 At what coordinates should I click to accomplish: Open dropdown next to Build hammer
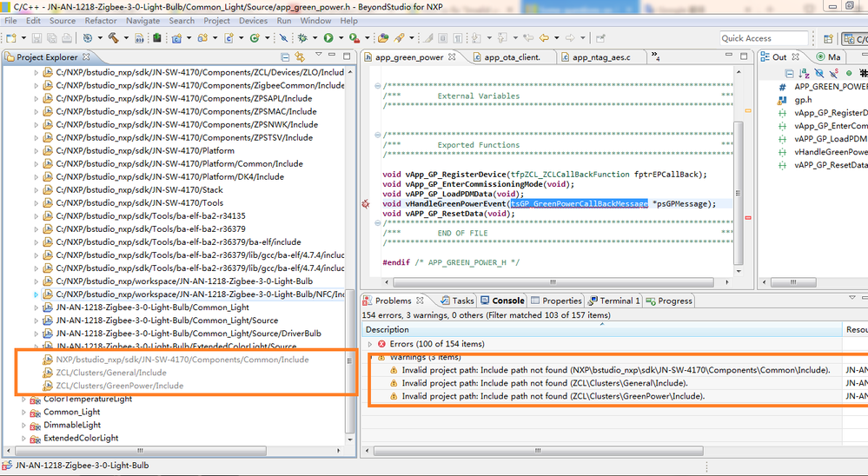click(126, 38)
